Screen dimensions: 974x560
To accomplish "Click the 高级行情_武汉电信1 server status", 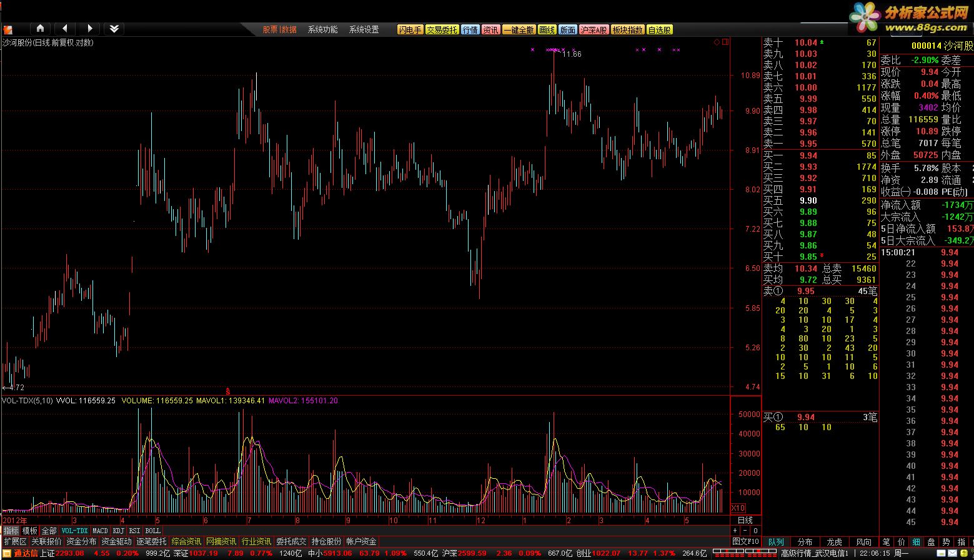I will click(815, 553).
